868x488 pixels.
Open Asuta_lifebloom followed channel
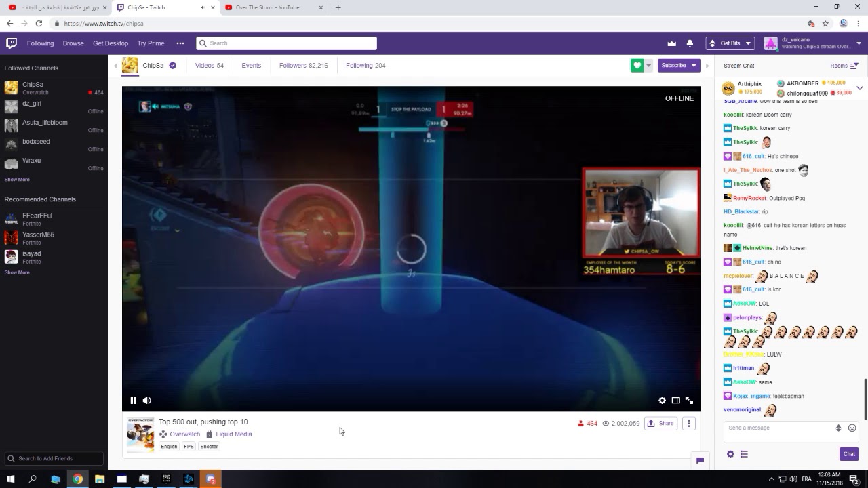click(54, 126)
